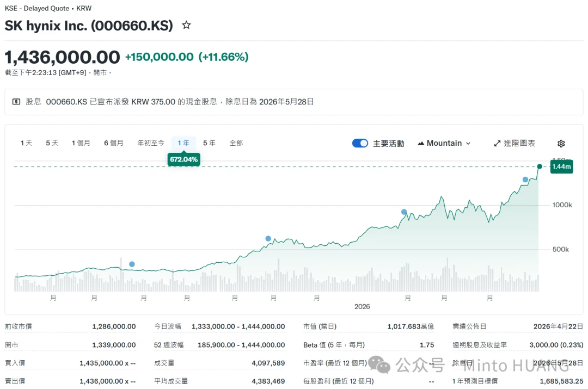This screenshot has width=588, height=389.
Task: Switch chart to 1 個月 range
Action: (81, 143)
